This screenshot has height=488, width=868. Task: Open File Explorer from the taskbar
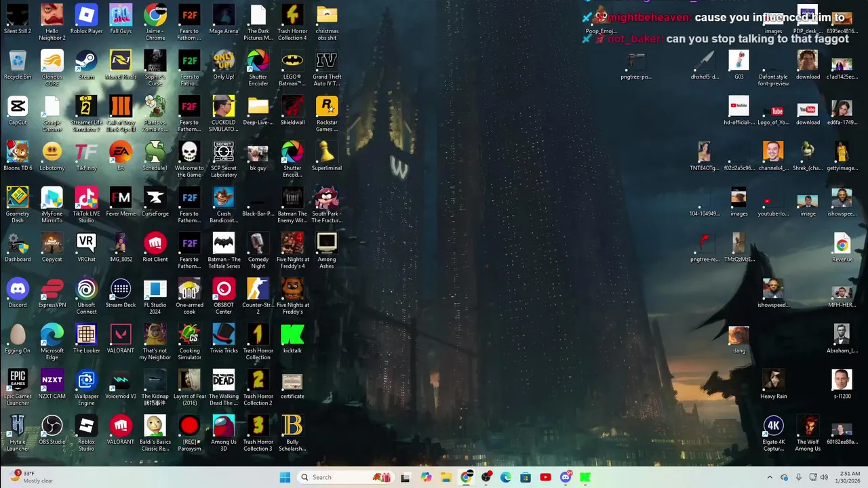tap(446, 477)
